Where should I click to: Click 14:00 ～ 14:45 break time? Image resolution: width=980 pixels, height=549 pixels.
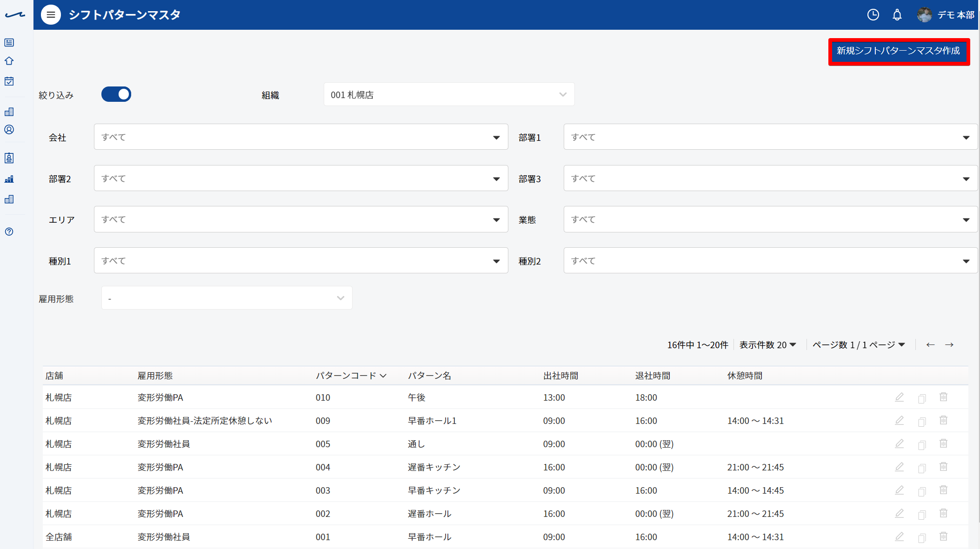click(755, 490)
